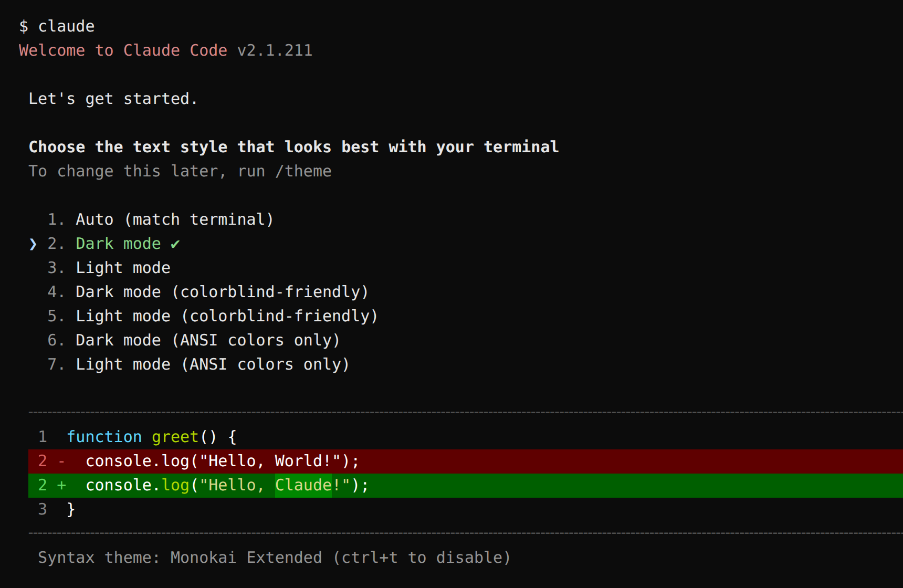Viewport: 903px width, 588px height.
Task: Click the version number v2.1.211
Action: point(275,50)
